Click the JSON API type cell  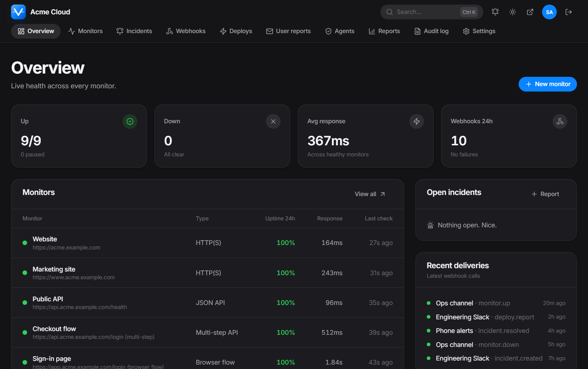(210, 303)
